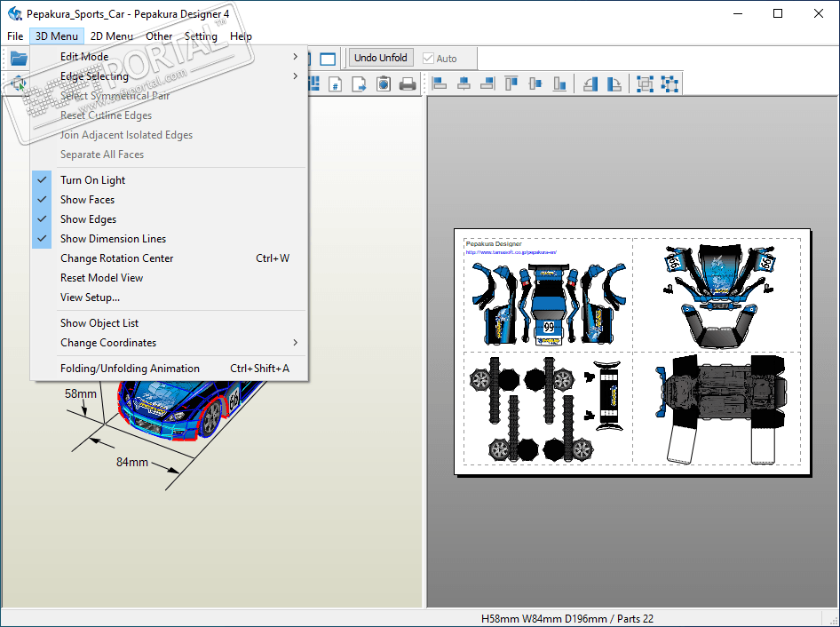Viewport: 840px width, 627px height.
Task: Open the Setting menu
Action: point(201,36)
